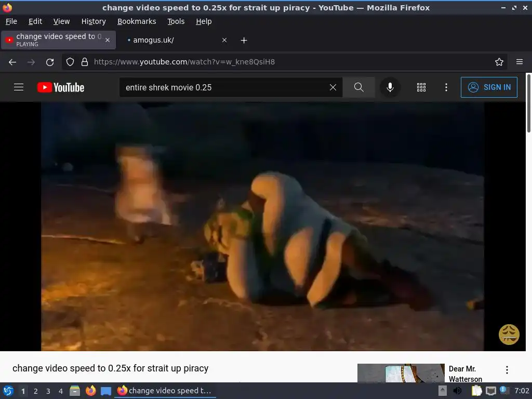Switch to workspace 1
Image resolution: width=532 pixels, height=399 pixels.
tap(23, 391)
